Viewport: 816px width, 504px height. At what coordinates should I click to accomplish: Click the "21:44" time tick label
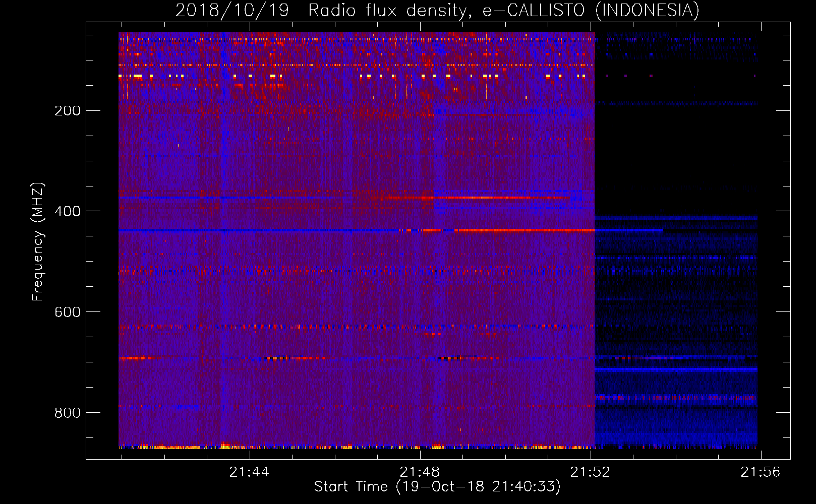tap(249, 472)
